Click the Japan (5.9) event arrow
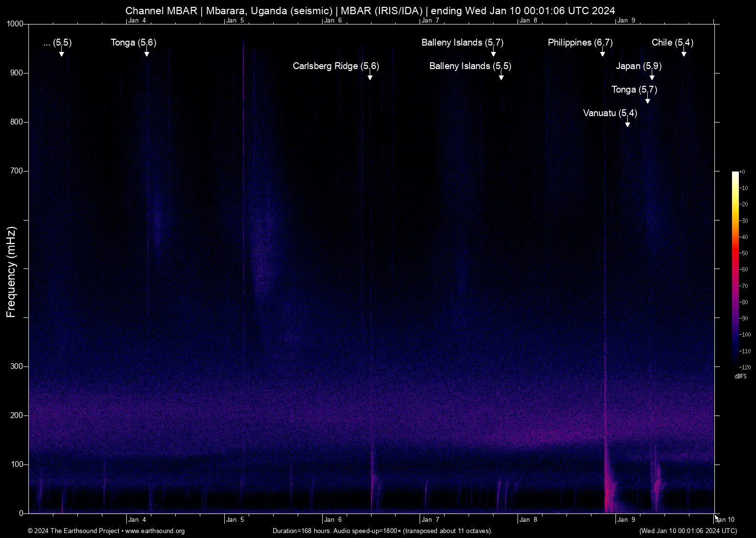This screenshot has width=756, height=538. 652,77
